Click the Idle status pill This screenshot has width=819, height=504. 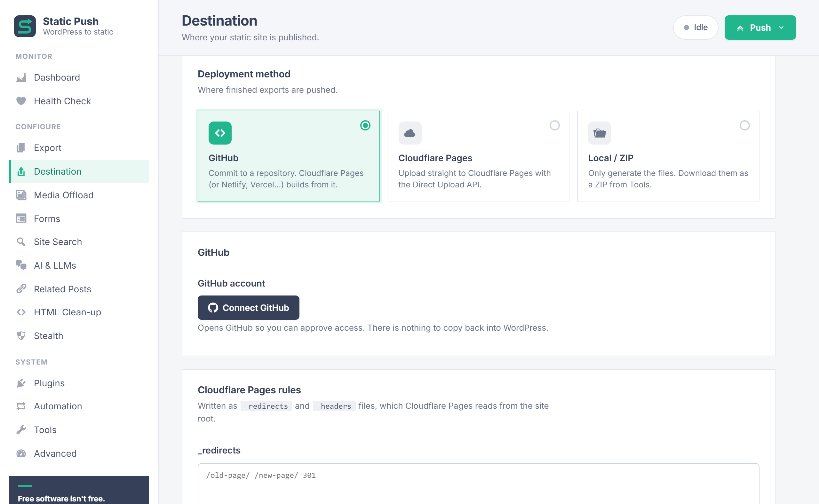[x=696, y=28]
